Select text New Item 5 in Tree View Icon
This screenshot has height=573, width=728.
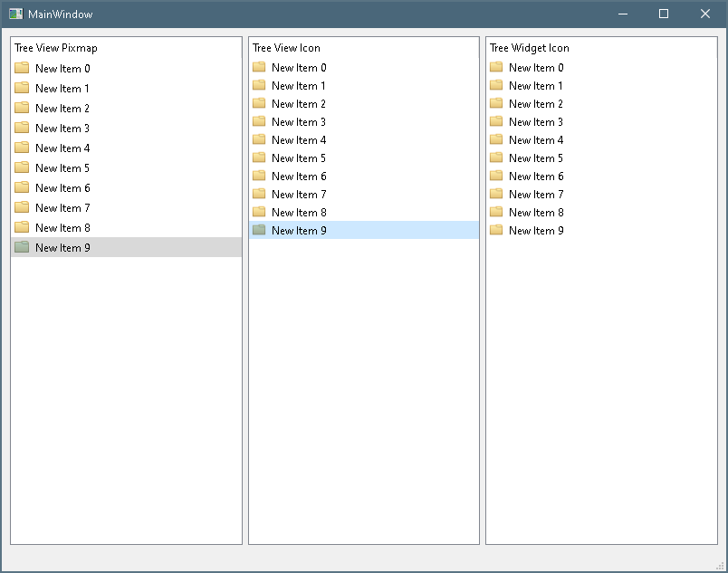pyautogui.click(x=299, y=158)
